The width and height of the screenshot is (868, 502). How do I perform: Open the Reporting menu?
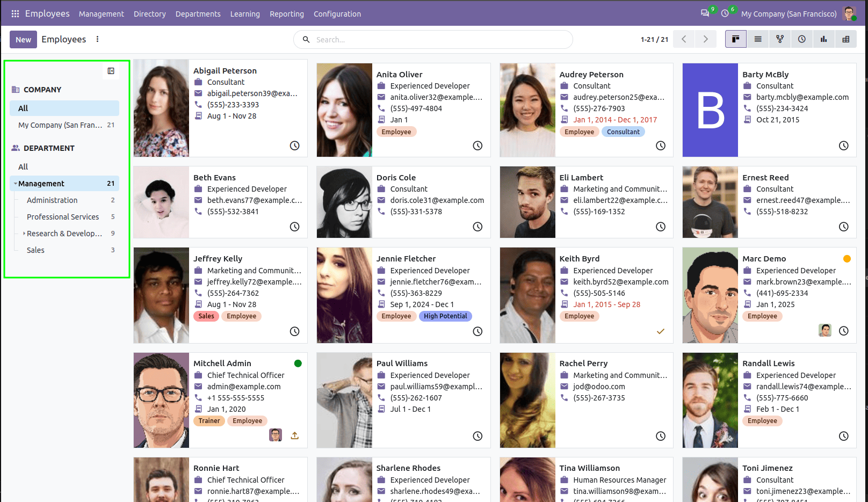pyautogui.click(x=287, y=14)
